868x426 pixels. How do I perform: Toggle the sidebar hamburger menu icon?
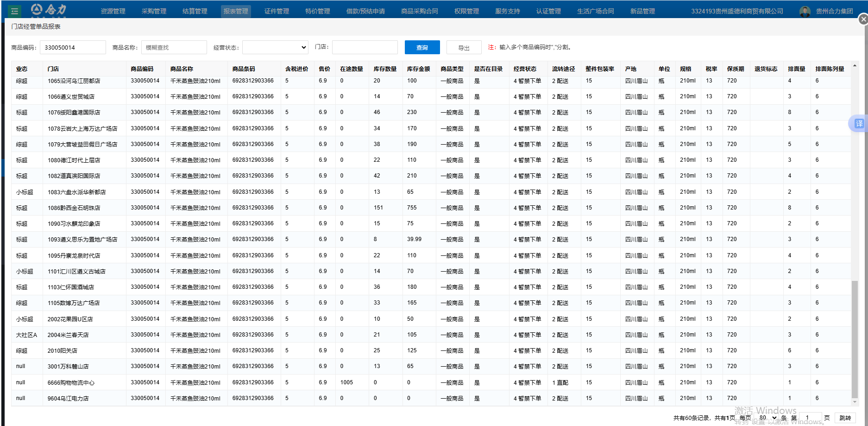click(14, 11)
